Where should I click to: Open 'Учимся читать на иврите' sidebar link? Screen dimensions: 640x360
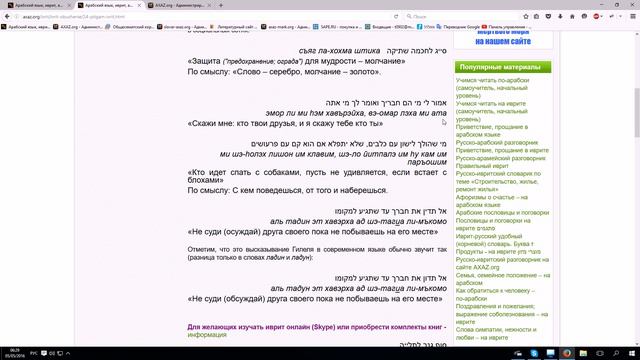[491, 111]
